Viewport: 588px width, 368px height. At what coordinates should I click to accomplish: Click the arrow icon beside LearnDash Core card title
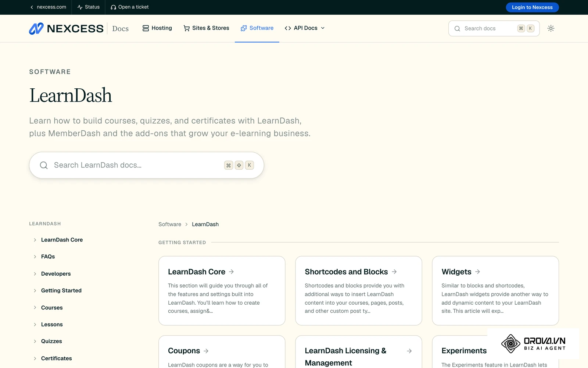232,272
